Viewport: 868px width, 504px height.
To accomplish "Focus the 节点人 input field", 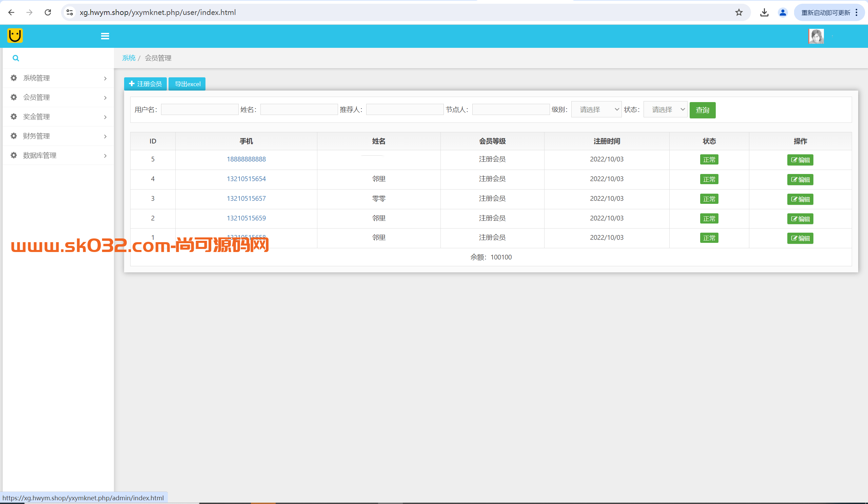I will [x=511, y=110].
